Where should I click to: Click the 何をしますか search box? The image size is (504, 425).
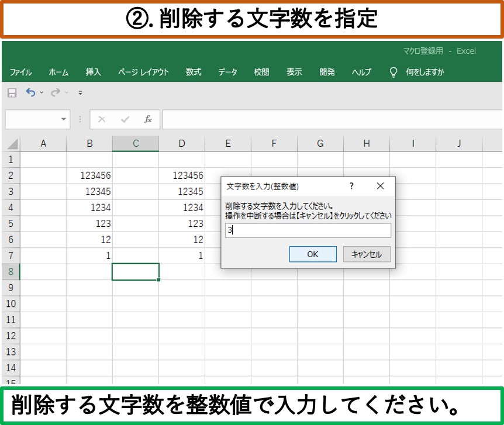[424, 72]
